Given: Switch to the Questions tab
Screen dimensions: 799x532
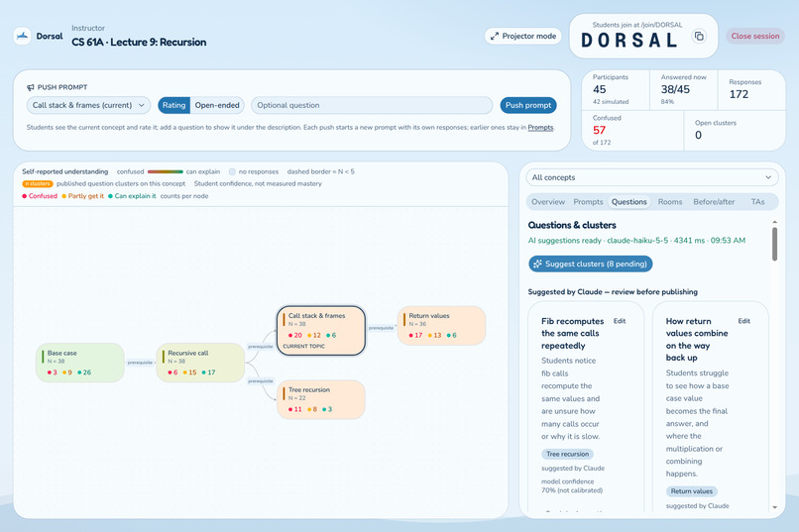Looking at the screenshot, I should (628, 202).
